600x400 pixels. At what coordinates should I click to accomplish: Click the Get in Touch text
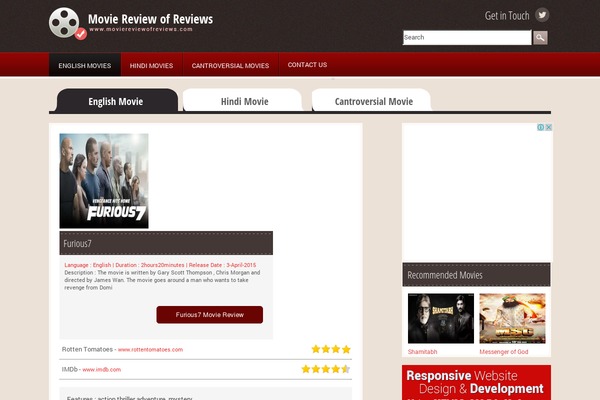coord(507,15)
